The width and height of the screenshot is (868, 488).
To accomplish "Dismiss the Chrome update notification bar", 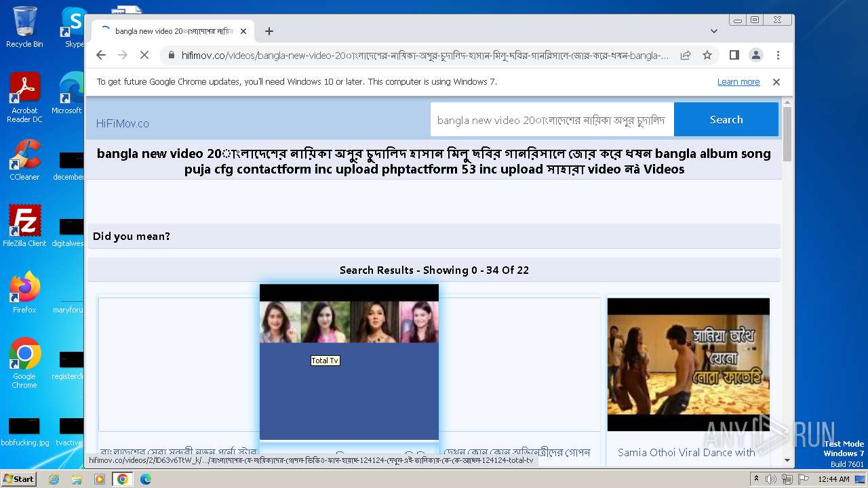I will coord(776,82).
